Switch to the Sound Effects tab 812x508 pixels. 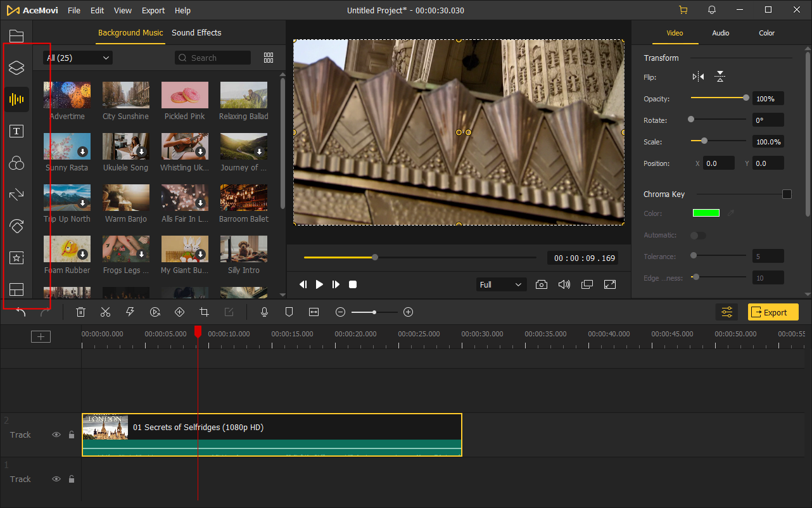pyautogui.click(x=196, y=33)
